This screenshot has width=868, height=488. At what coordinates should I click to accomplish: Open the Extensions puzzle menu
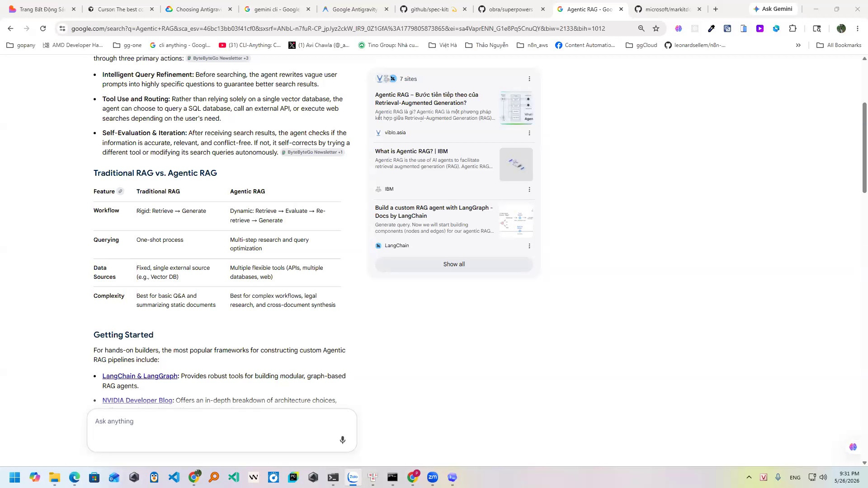click(x=793, y=28)
